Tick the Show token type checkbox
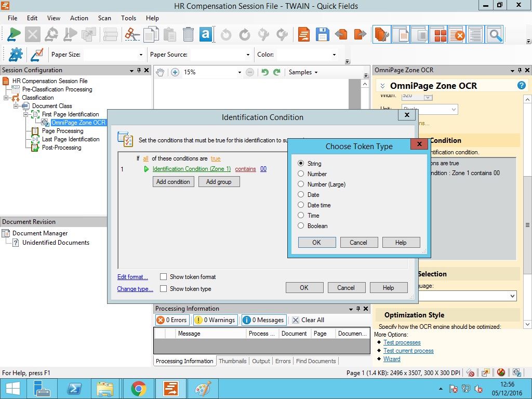This screenshot has height=399, width=532. tap(164, 289)
